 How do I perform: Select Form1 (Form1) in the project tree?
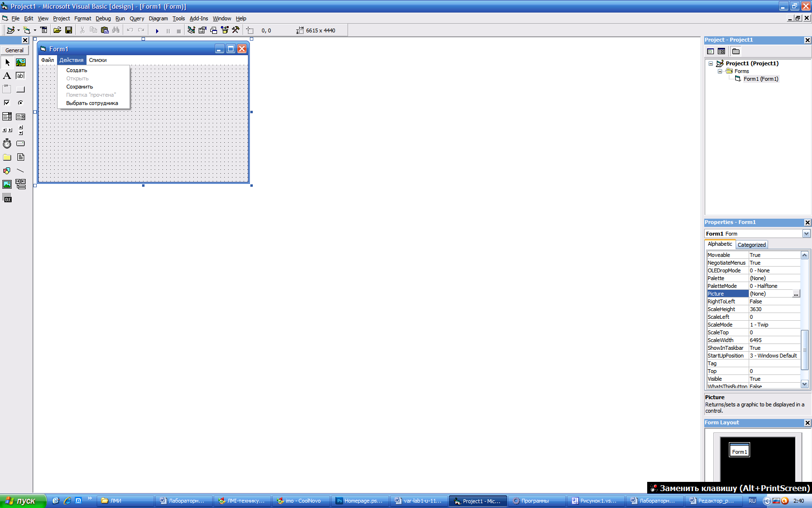(x=761, y=79)
